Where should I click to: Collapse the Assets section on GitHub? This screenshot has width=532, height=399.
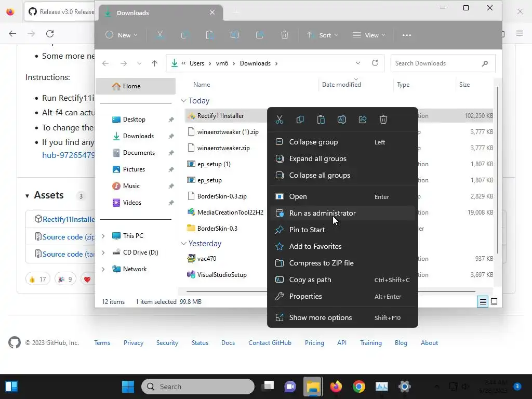27,196
